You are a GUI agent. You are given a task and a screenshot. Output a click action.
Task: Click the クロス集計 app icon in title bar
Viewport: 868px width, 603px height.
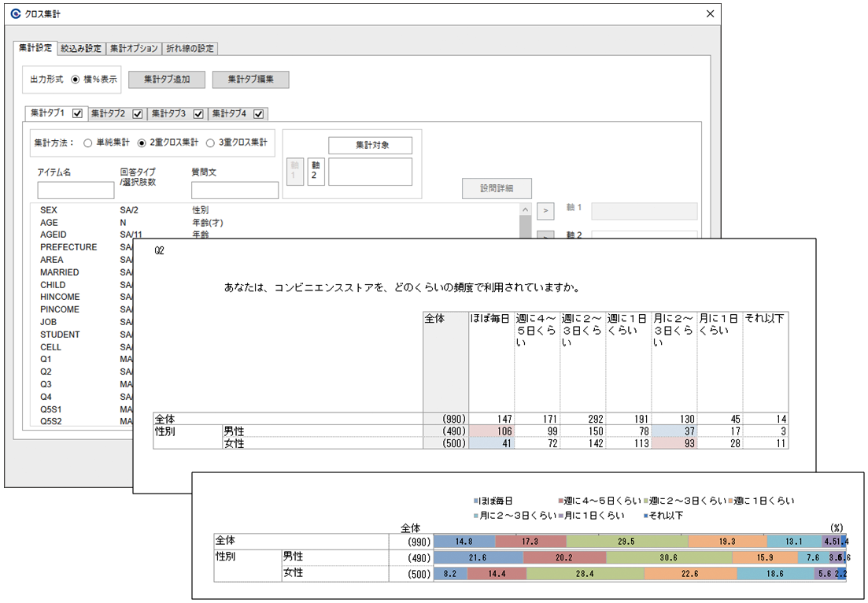[16, 14]
